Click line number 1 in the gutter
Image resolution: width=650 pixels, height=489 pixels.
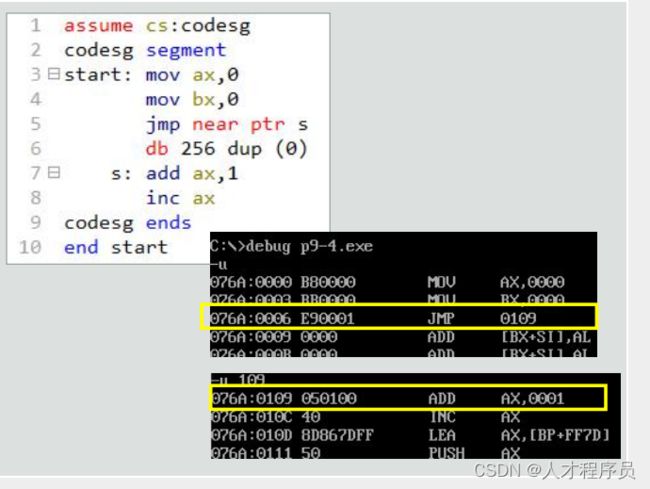(x=36, y=25)
